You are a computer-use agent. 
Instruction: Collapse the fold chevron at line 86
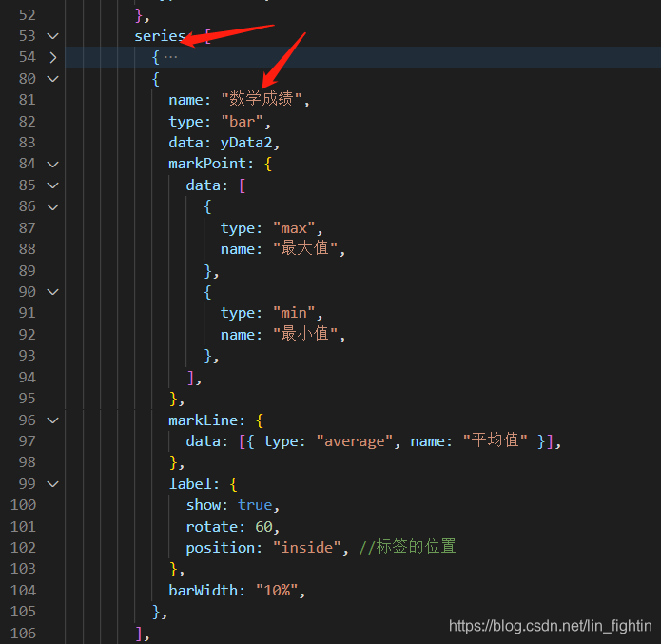52,206
